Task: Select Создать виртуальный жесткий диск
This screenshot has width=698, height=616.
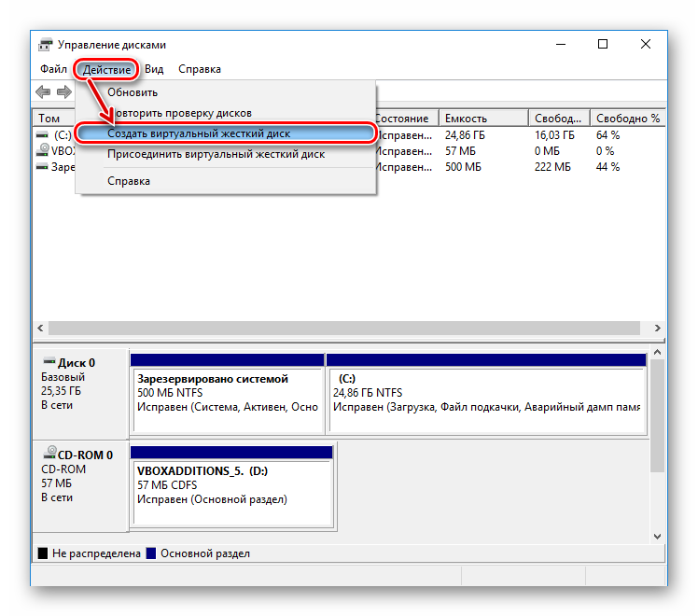Action: click(x=226, y=133)
